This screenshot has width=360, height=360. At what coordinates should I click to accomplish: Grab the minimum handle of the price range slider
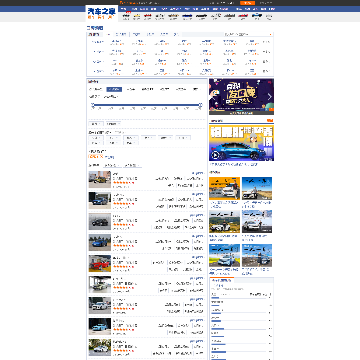click(x=93, y=105)
